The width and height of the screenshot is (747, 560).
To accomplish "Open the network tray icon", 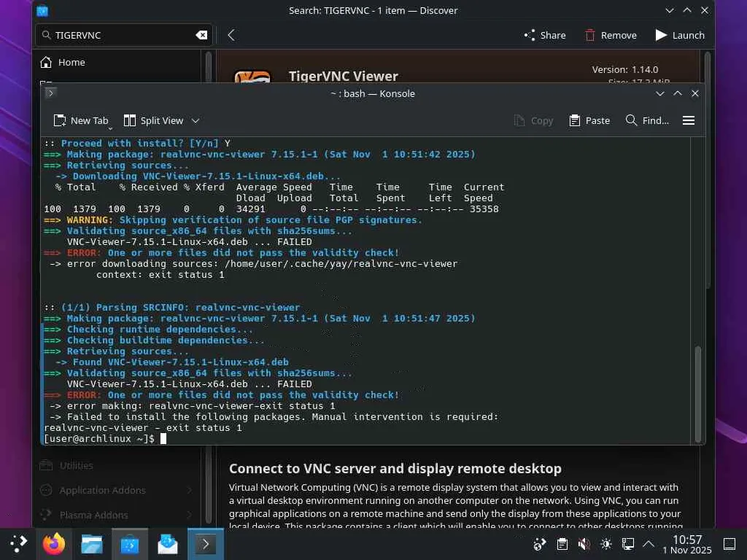I will (x=628, y=544).
